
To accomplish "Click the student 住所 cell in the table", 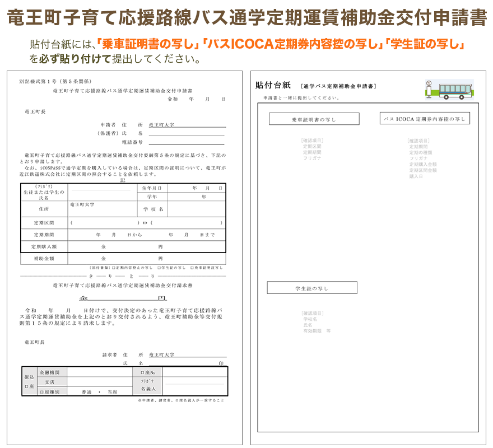I will click(x=103, y=209).
